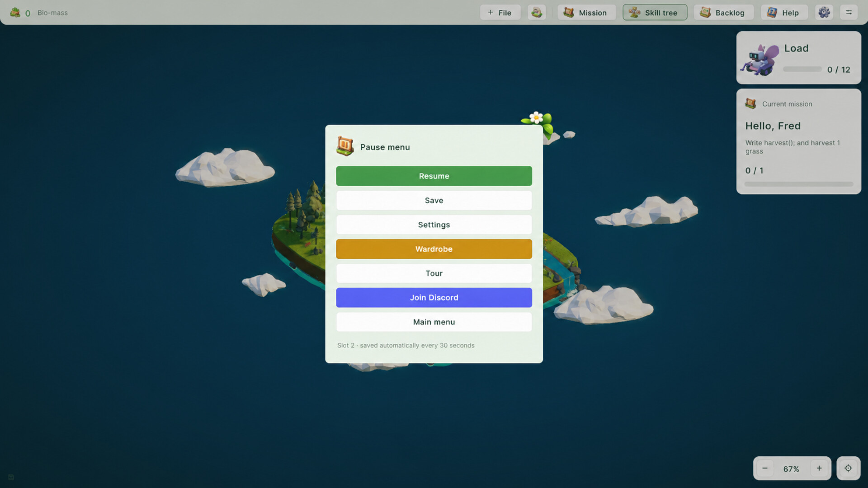Click the Current mission scroll icon
Viewport: 868px width, 488px height.
point(750,103)
